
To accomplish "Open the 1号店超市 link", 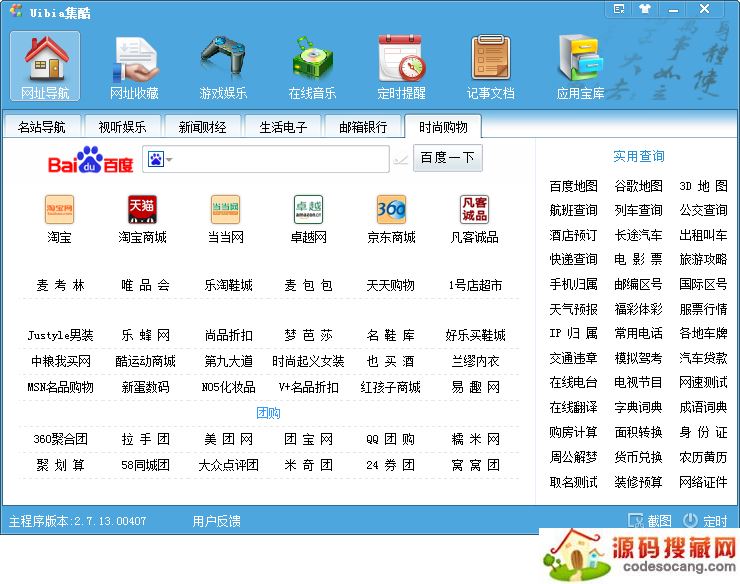I will tap(475, 285).
